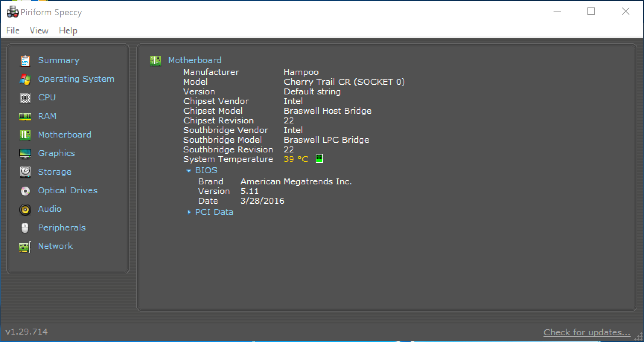The height and width of the screenshot is (342, 644).
Task: Select the CPU chip icon
Action: tap(25, 98)
